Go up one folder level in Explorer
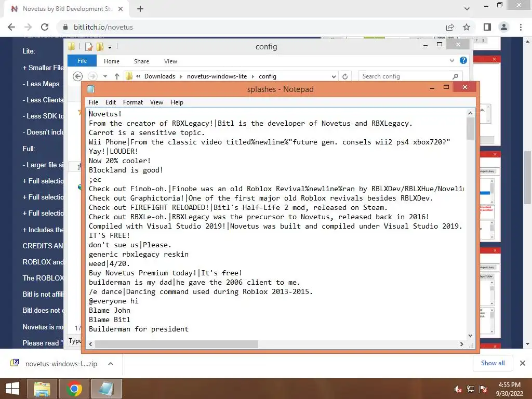The height and width of the screenshot is (399, 532). (117, 76)
